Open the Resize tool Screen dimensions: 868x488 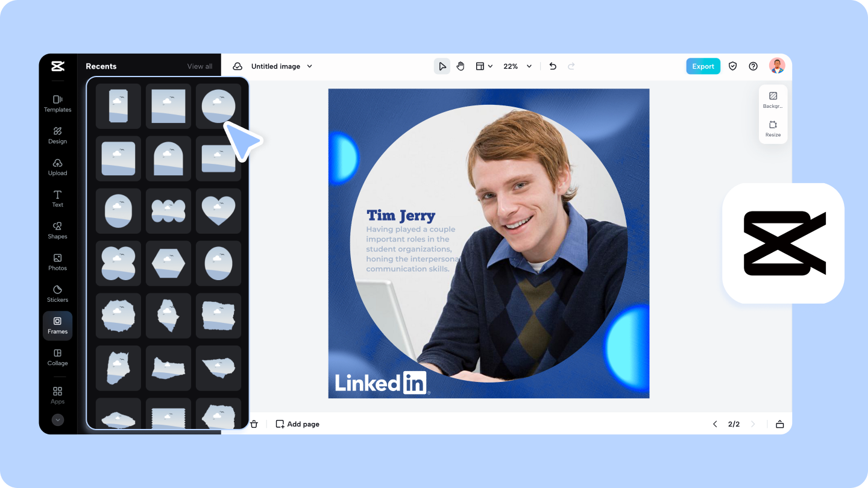point(773,128)
